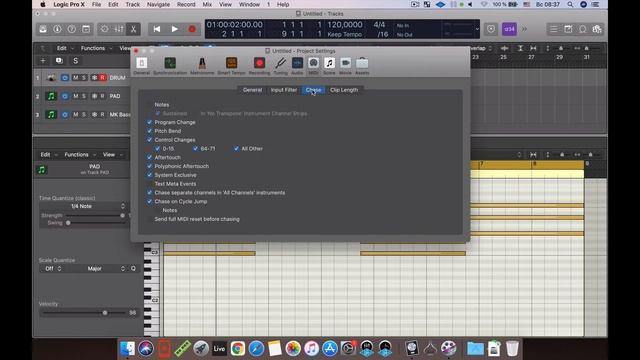This screenshot has height=360, width=640.
Task: Toggle the 64-71 controllers checkbox
Action: [x=195, y=149]
